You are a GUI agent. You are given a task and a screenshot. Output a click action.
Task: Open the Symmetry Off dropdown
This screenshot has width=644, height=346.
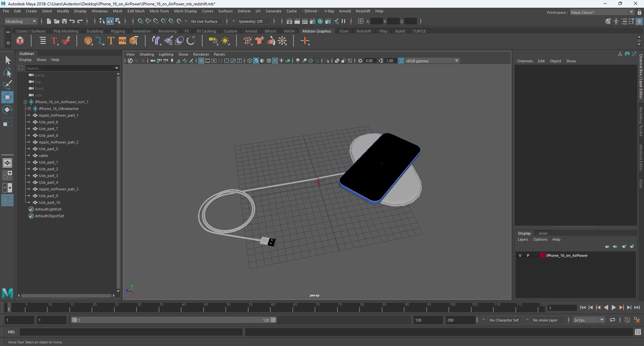[253, 21]
